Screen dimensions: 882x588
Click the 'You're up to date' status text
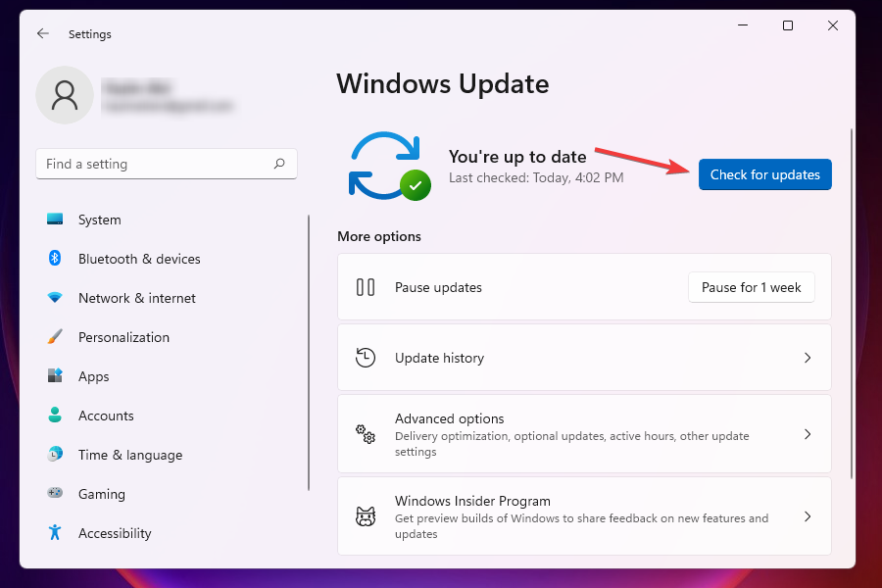(517, 157)
